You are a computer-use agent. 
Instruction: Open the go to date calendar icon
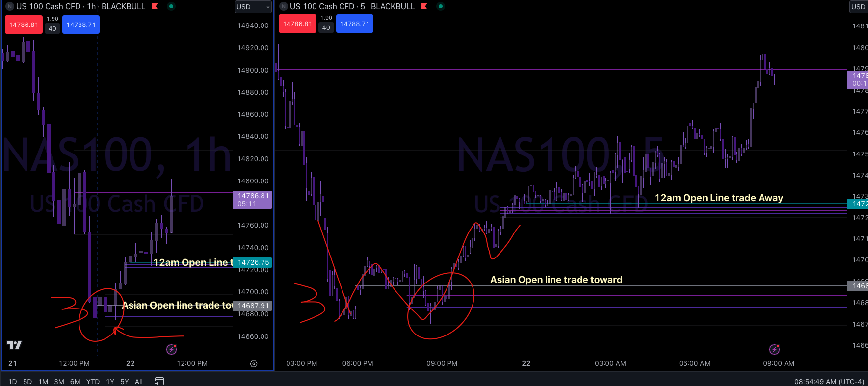159,381
